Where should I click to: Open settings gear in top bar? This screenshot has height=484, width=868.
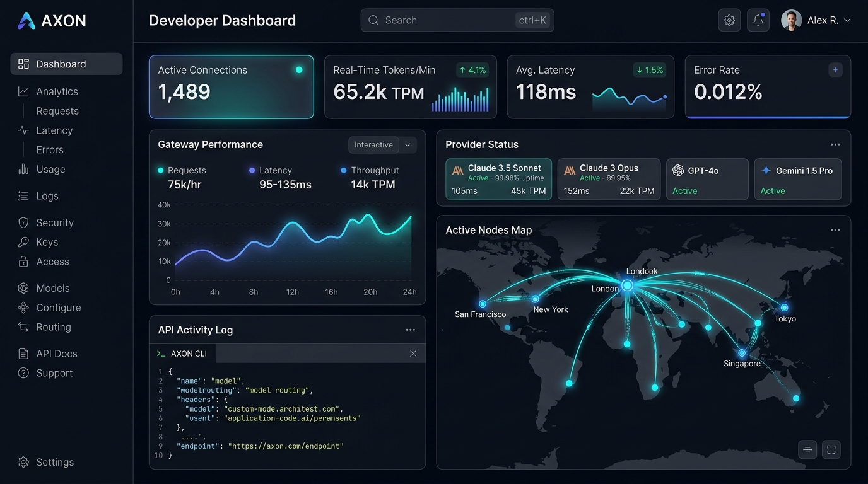729,20
